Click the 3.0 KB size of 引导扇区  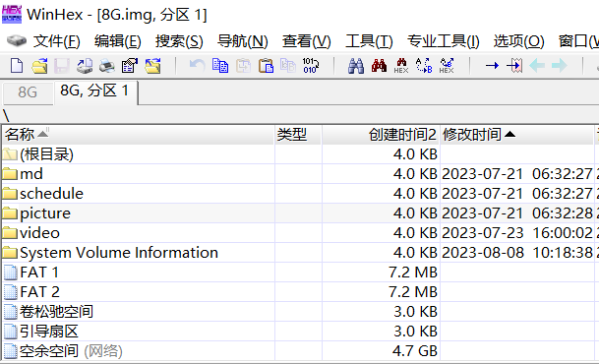[x=416, y=332]
